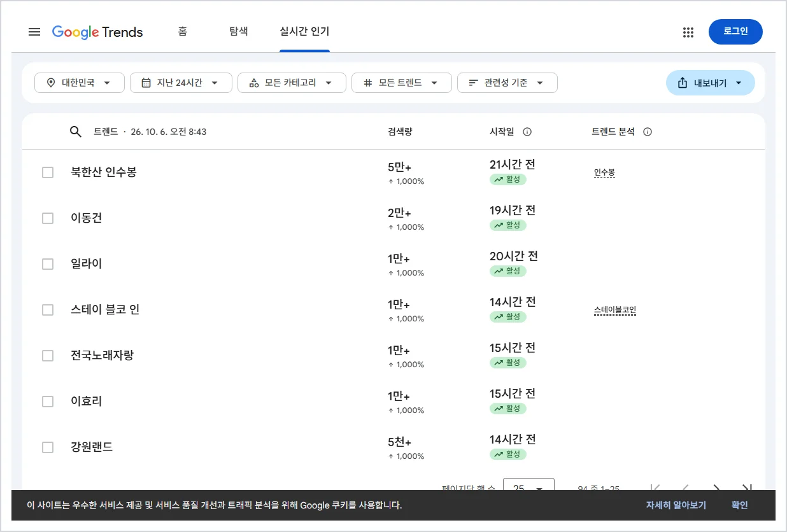Click the 20시간 전 start time
Screen dimensions: 787x532
pos(514,256)
